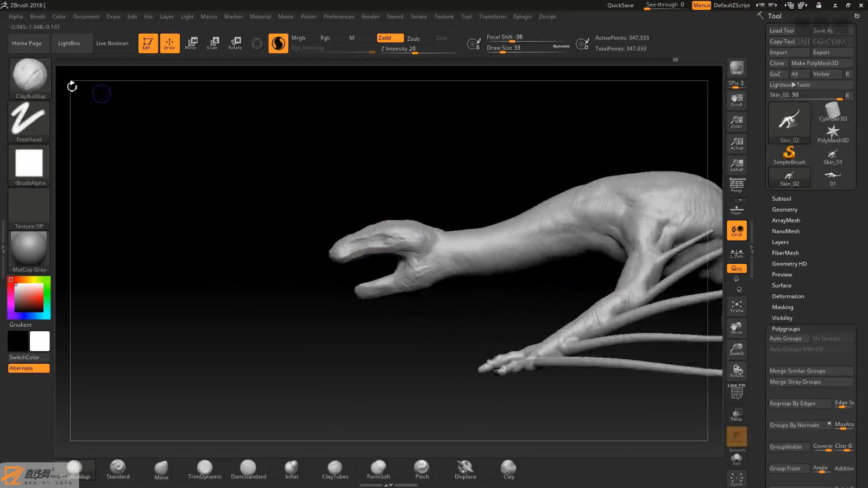Adjust the Z Intensity slider
The width and height of the screenshot is (868, 488).
(x=418, y=49)
